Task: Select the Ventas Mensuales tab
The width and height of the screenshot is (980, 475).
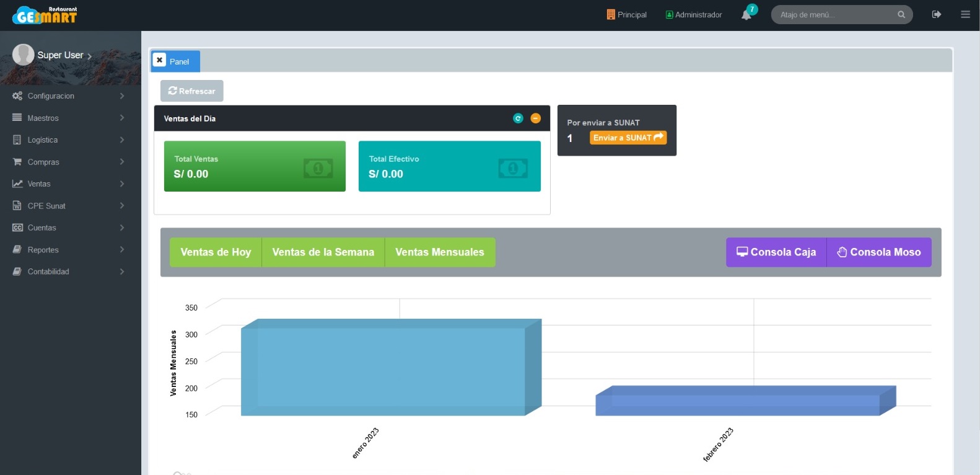Action: (x=440, y=252)
